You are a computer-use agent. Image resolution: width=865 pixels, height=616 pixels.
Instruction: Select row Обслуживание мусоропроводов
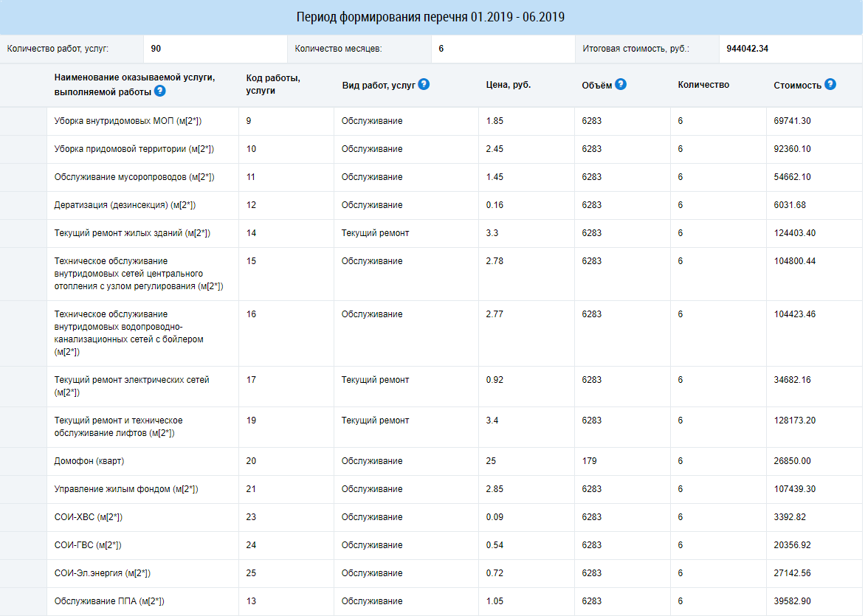pyautogui.click(x=432, y=177)
